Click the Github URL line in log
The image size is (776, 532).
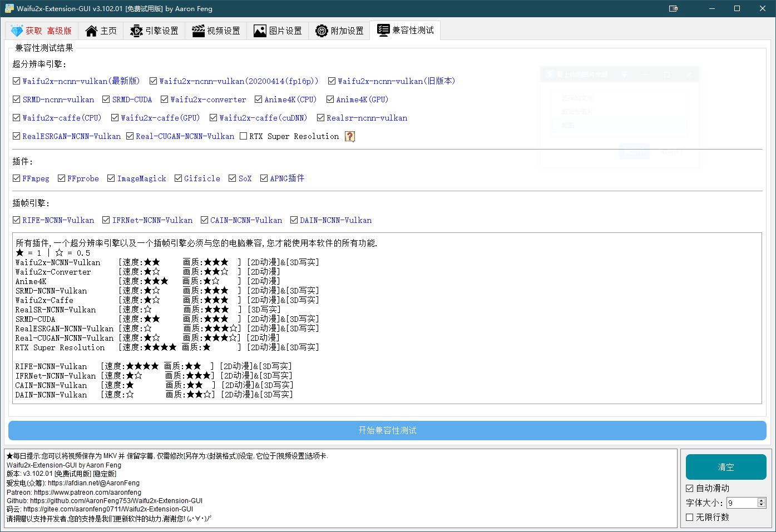click(x=105, y=501)
